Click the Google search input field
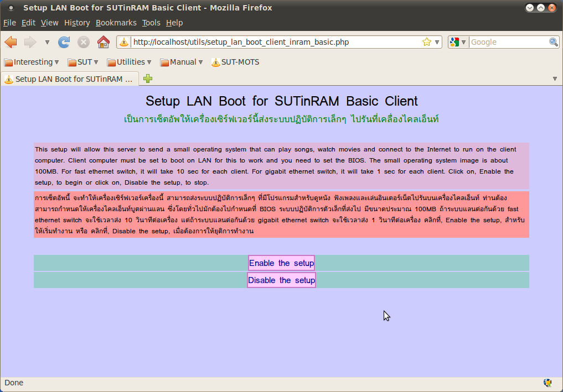Image resolution: width=563 pixels, height=392 pixels. [509, 42]
